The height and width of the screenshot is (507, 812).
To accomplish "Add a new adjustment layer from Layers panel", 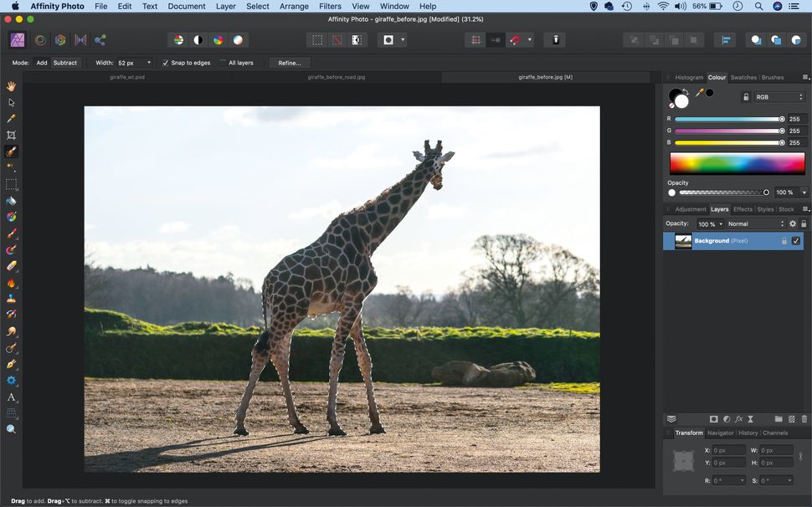I will point(726,419).
